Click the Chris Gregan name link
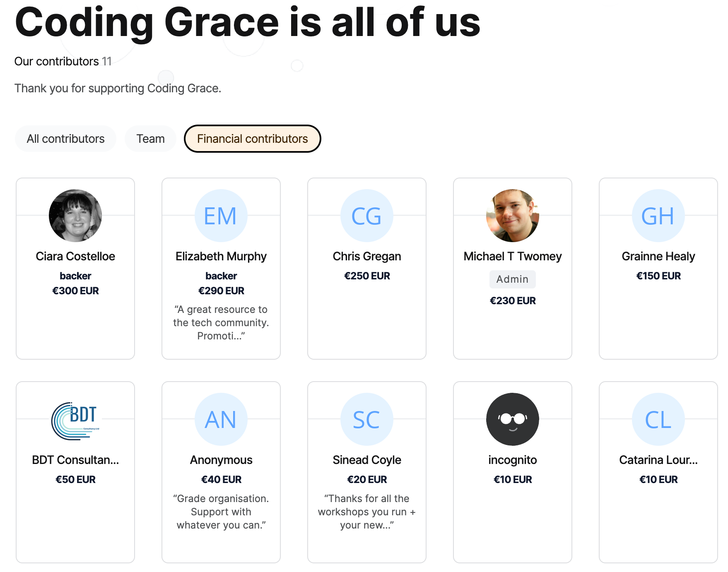Viewport: 728px width, 572px height. [367, 256]
